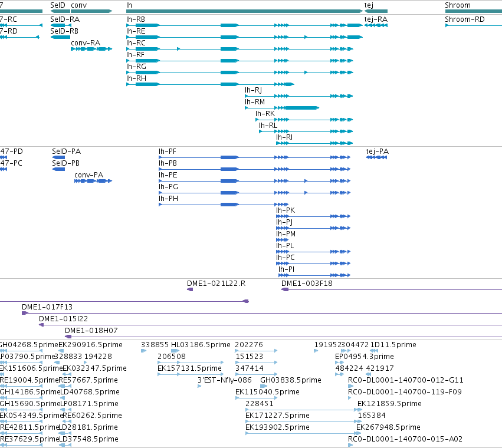Screen dimensions: 502x448
Task: Click EST 338855
Action: point(144,351)
